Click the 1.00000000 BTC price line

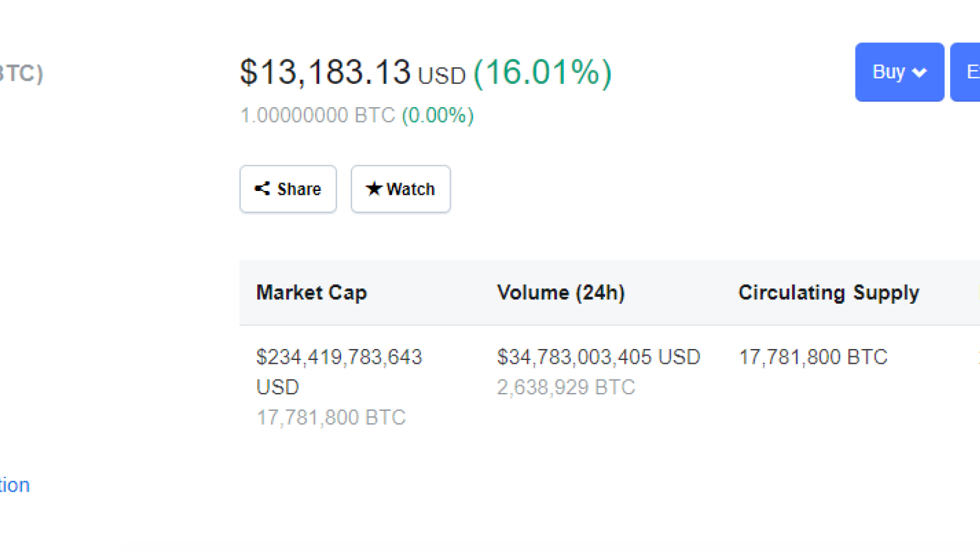(x=317, y=115)
